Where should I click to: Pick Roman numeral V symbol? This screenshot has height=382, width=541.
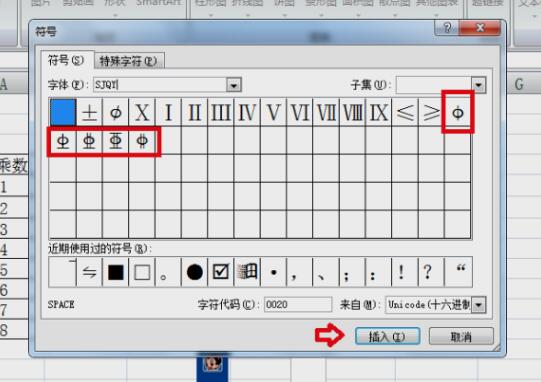tap(273, 112)
